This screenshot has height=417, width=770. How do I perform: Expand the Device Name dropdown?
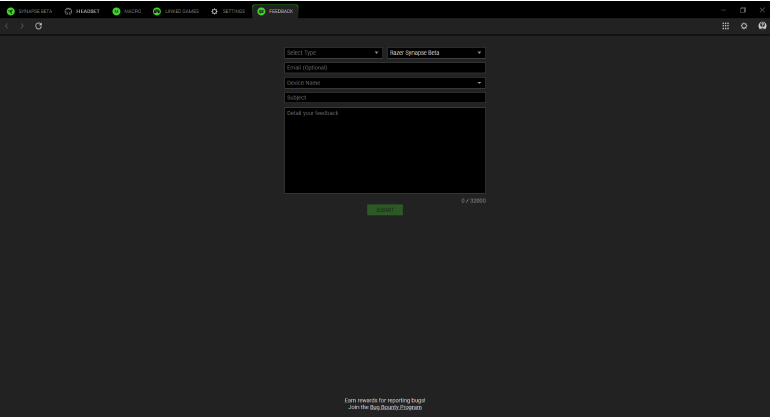[385, 83]
